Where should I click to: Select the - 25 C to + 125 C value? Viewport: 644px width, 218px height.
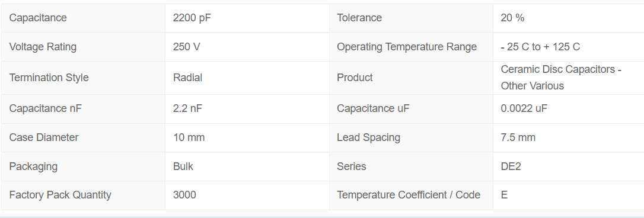(540, 47)
